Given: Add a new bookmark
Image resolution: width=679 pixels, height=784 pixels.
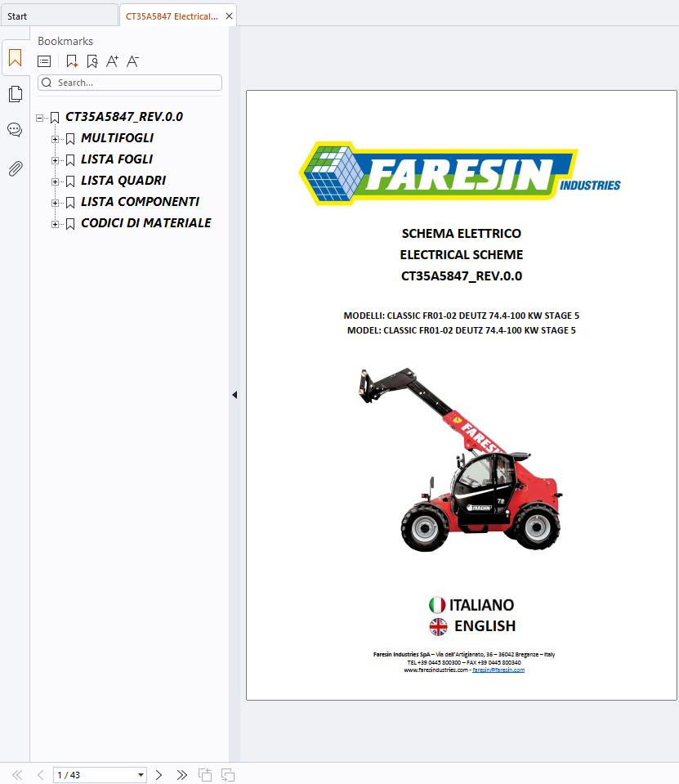Looking at the screenshot, I should (x=72, y=60).
